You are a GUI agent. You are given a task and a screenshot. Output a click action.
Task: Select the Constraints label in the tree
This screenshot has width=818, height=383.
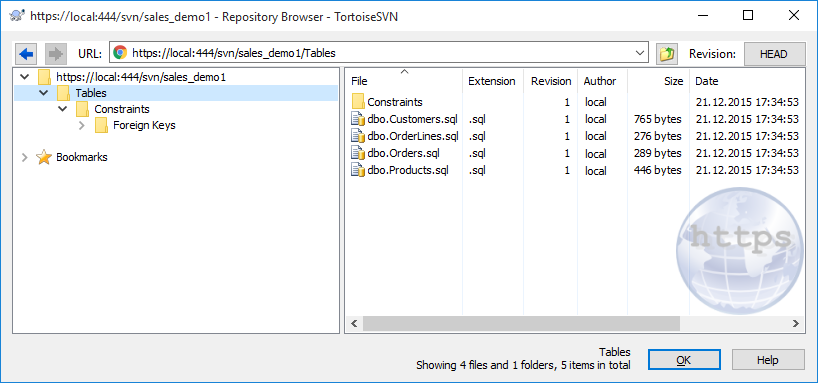122,109
